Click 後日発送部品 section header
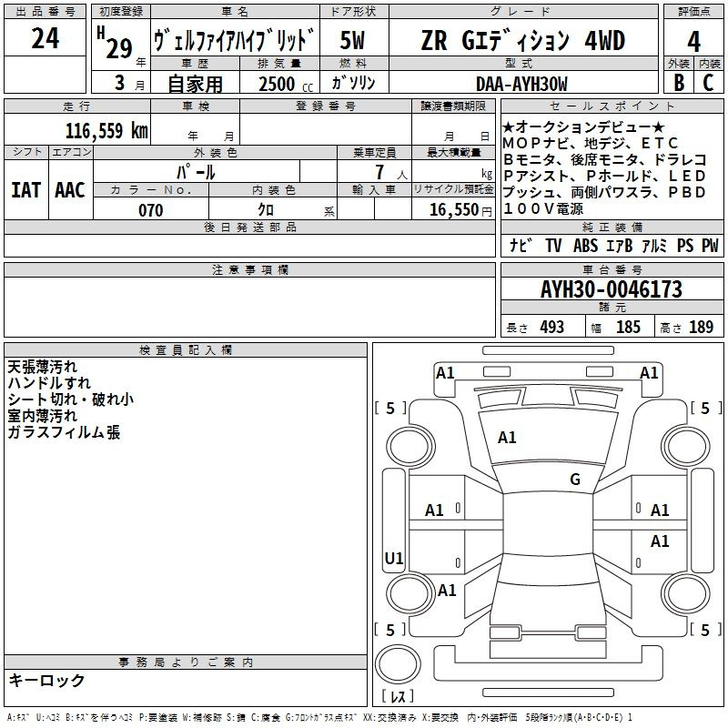This screenshot has width=728, height=728. (x=249, y=227)
